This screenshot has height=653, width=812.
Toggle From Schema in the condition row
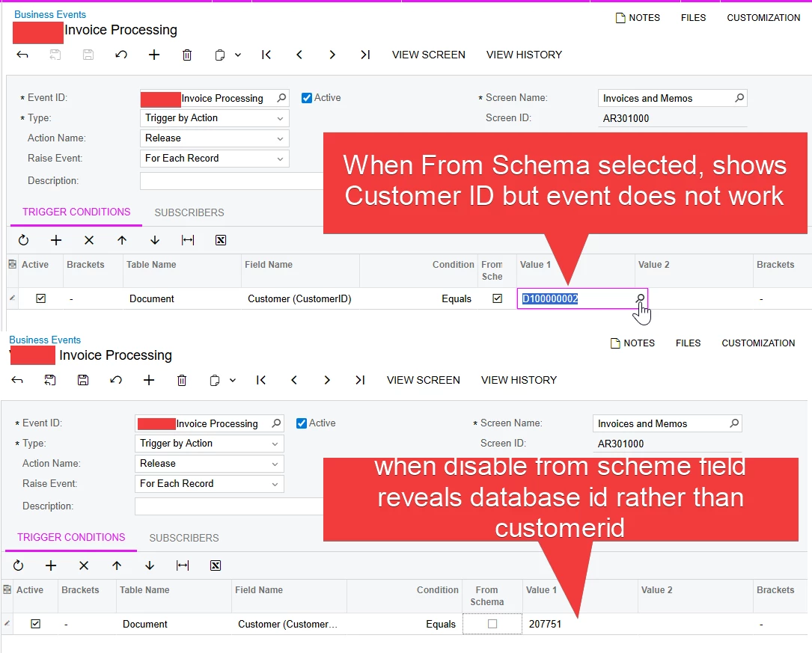click(498, 298)
